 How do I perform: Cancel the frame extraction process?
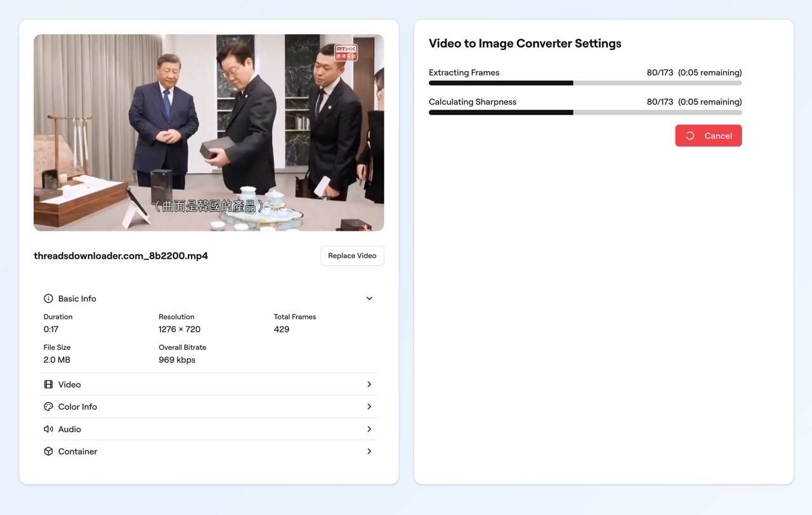pos(709,136)
